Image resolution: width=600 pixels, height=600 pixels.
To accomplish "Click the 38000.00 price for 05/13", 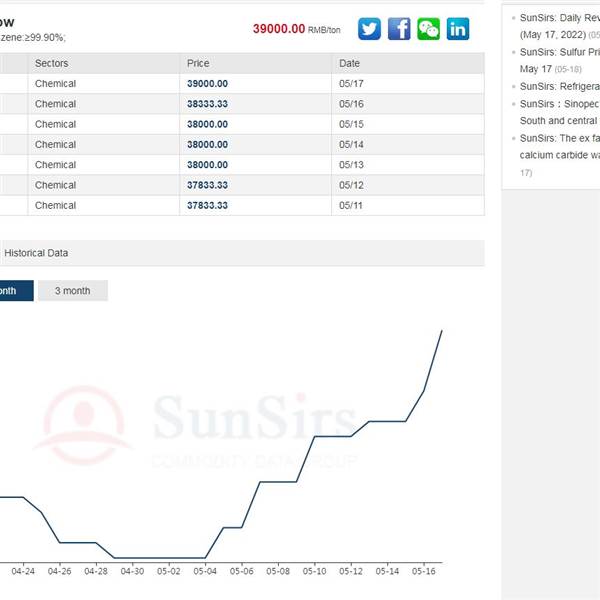I will 207,165.
